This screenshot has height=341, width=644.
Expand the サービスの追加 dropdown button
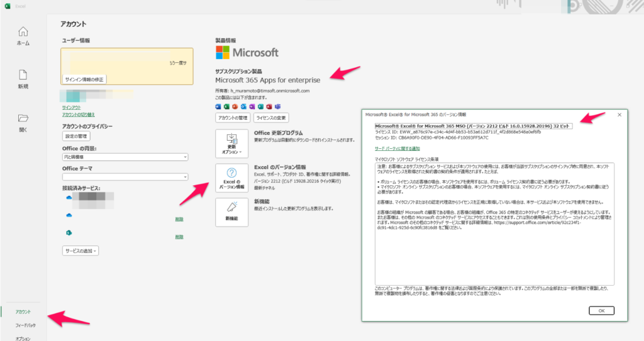80,251
